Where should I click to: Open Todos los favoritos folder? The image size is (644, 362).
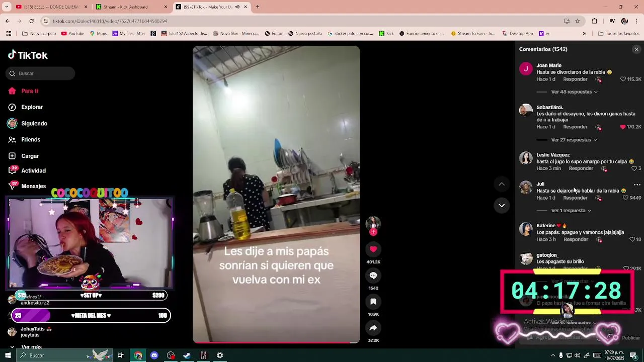(618, 34)
